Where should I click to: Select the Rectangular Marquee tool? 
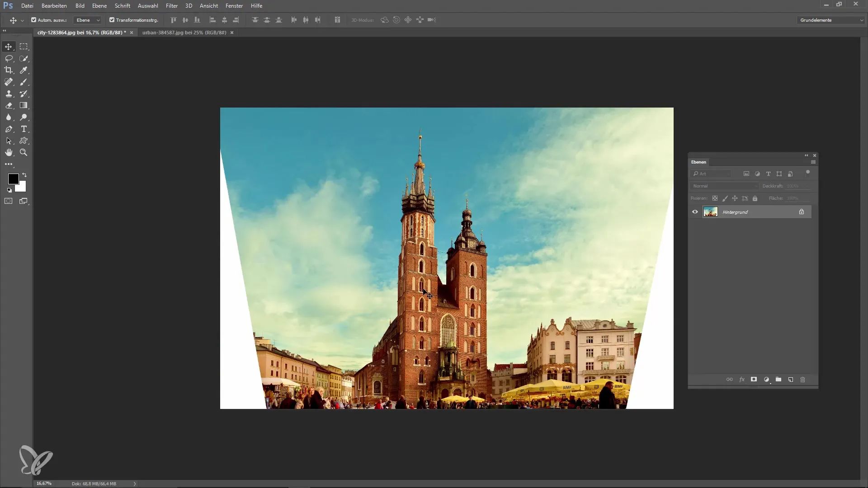[x=24, y=47]
